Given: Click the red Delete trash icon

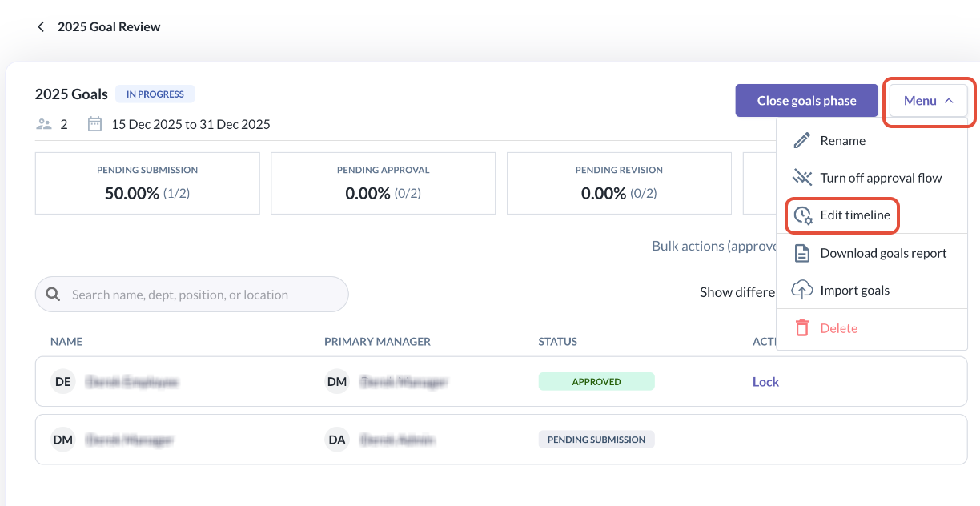Looking at the screenshot, I should (x=801, y=328).
